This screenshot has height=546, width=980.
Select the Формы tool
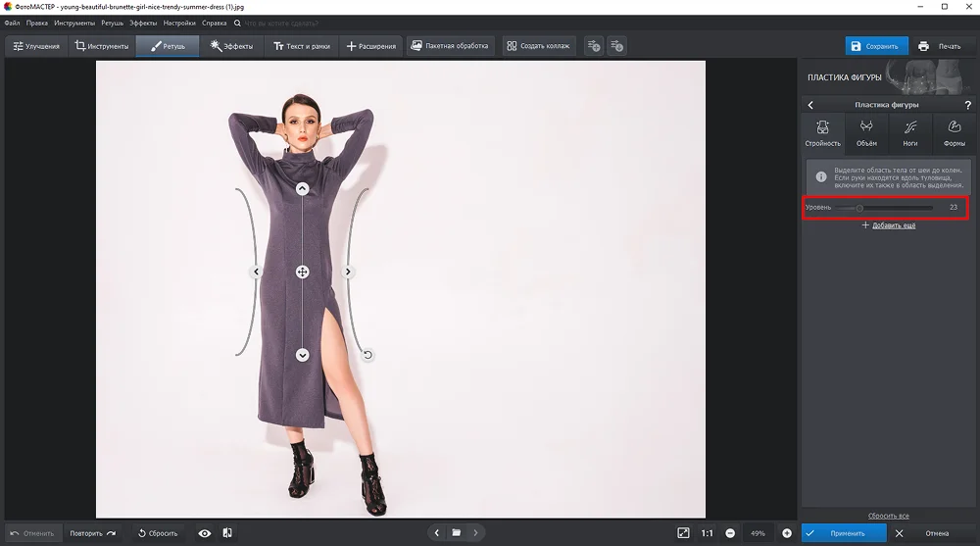tap(954, 133)
